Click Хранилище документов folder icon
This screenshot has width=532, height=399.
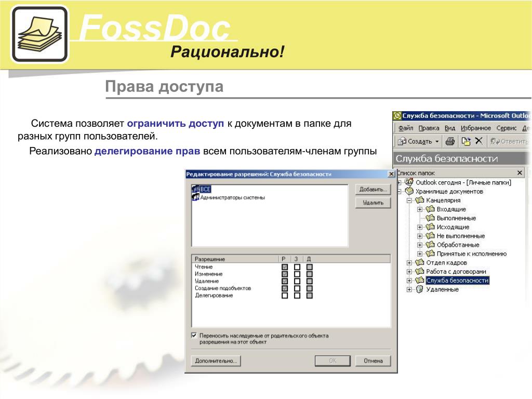pyautogui.click(x=409, y=191)
